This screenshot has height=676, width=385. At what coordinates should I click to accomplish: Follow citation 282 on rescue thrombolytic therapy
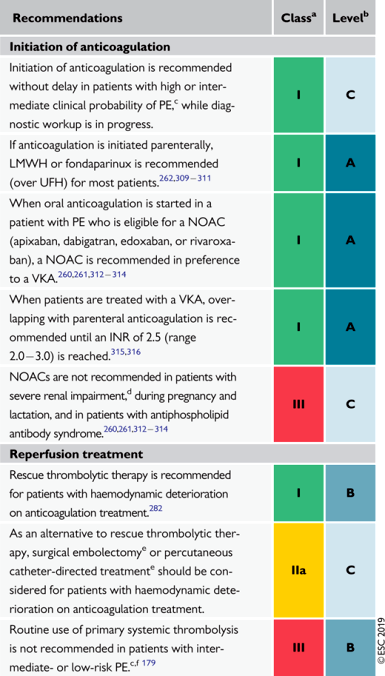[156, 509]
